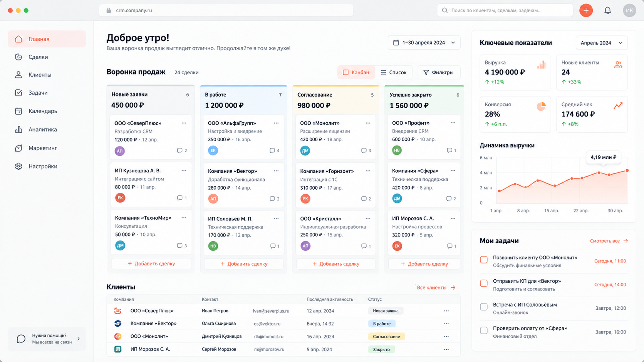The width and height of the screenshot is (644, 362).
Task: Open the Апрель 2024 period dropdown
Action: coord(602,43)
